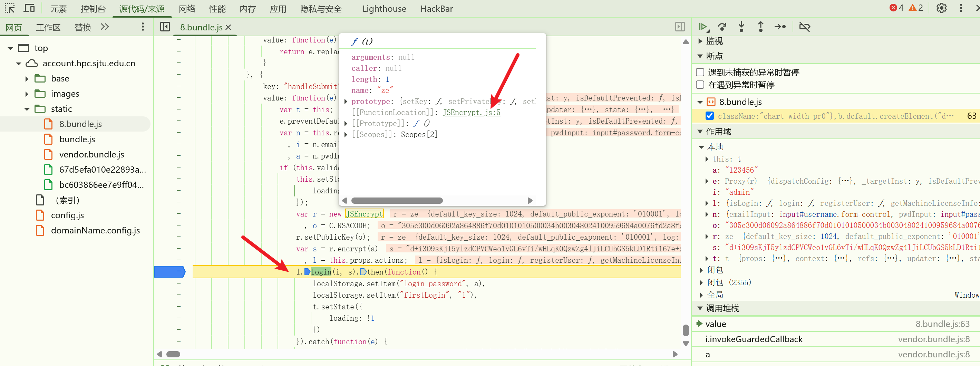Deactivate all breakpoints icon

click(805, 27)
